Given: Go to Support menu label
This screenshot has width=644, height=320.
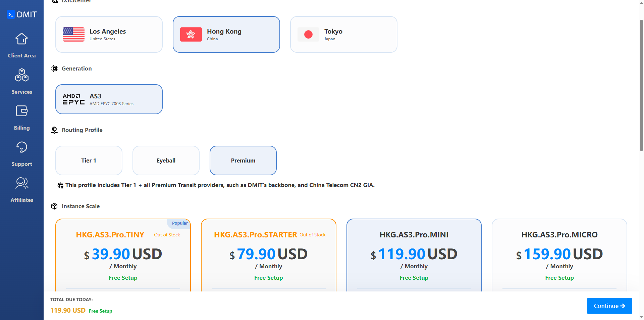Looking at the screenshot, I should tap(22, 164).
